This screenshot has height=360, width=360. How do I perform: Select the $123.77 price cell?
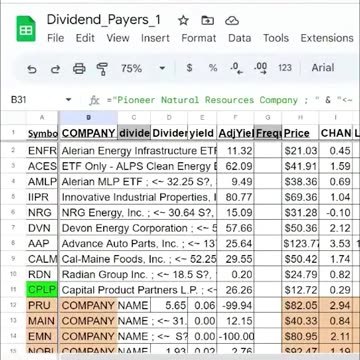pyautogui.click(x=300, y=244)
